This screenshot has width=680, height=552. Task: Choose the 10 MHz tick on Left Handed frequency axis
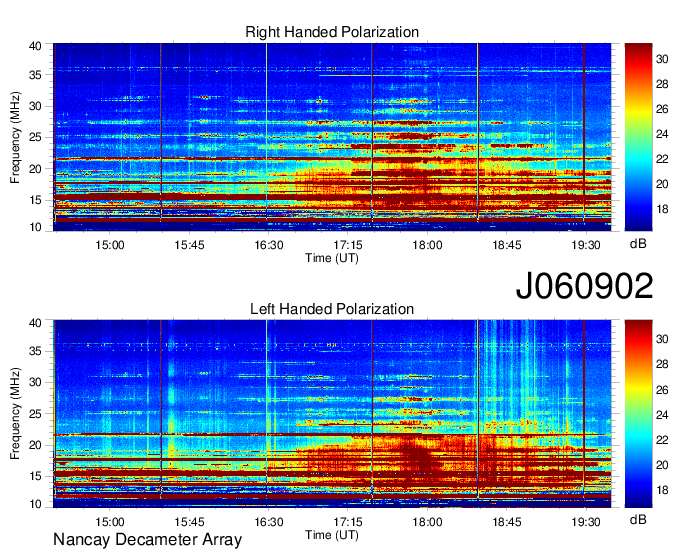(35, 503)
